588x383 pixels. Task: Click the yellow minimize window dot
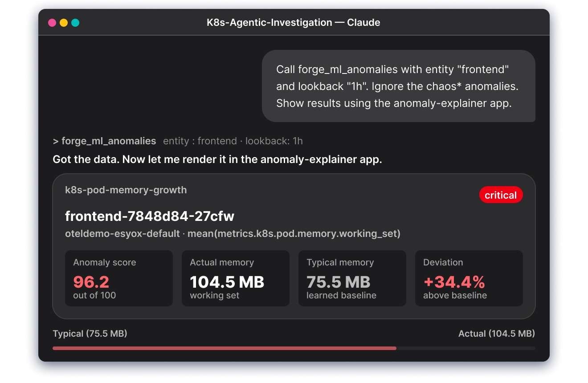(x=64, y=23)
